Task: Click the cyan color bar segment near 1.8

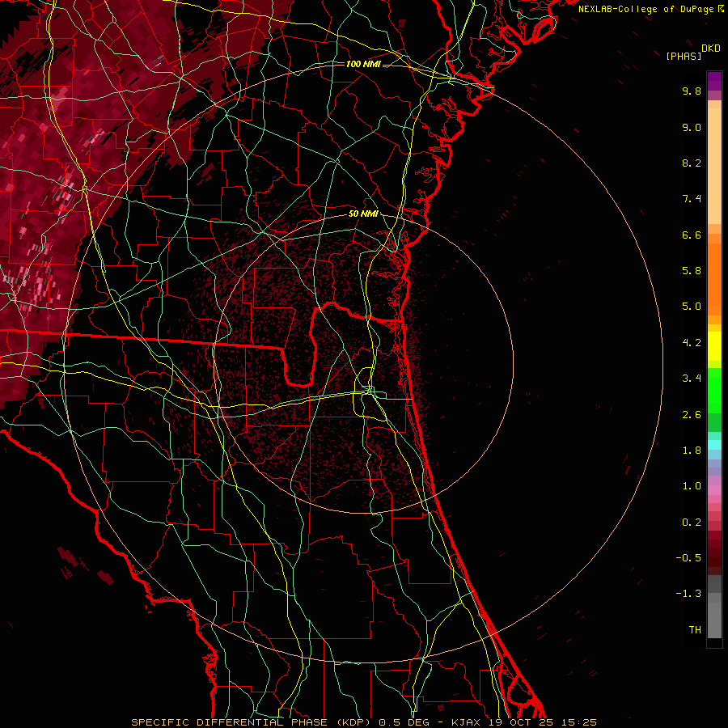Action: point(714,445)
